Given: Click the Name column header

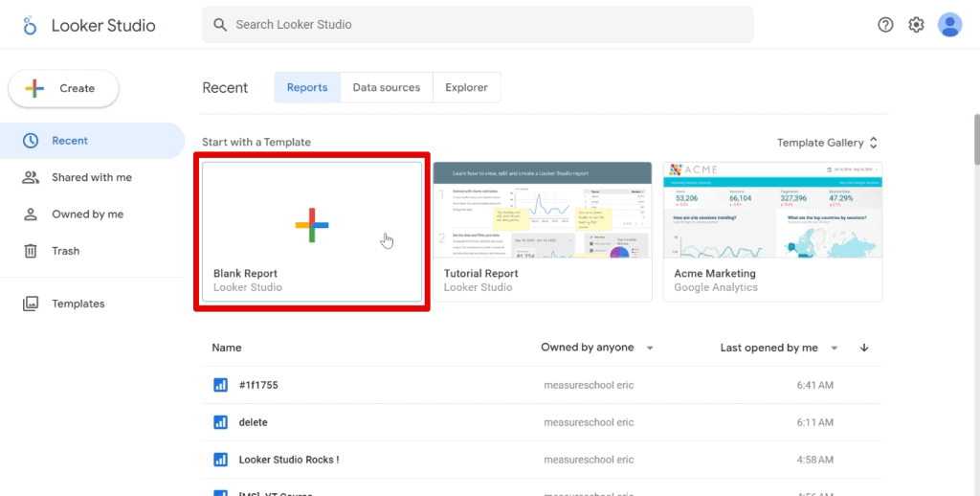Looking at the screenshot, I should [x=226, y=348].
